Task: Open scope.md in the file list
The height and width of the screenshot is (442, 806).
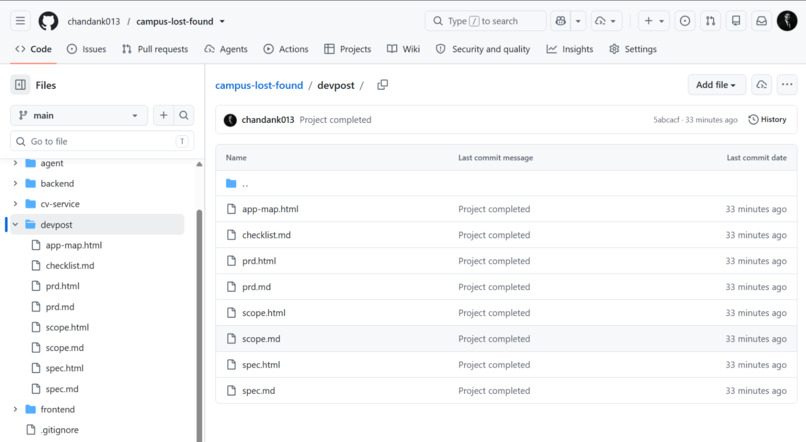Action: point(261,339)
